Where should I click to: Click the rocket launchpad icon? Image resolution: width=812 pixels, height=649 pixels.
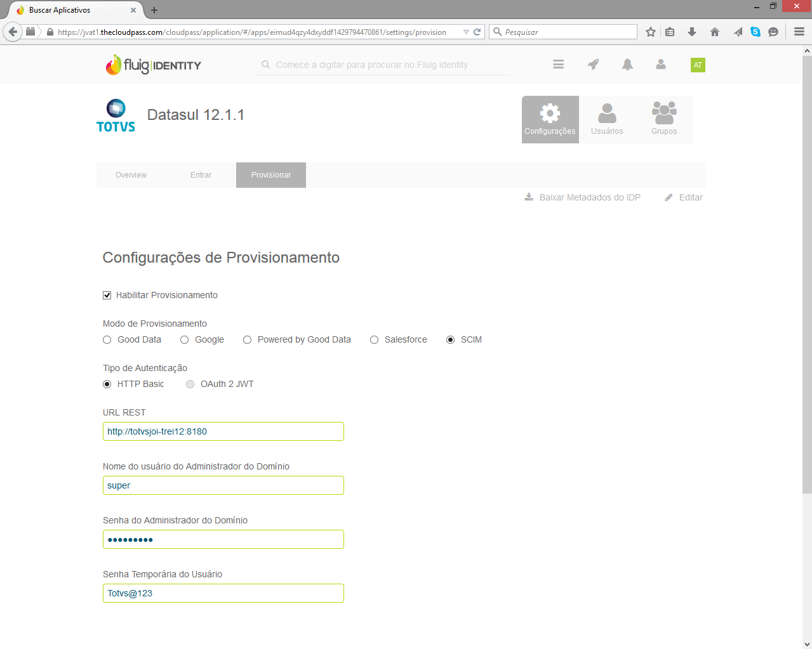point(593,64)
